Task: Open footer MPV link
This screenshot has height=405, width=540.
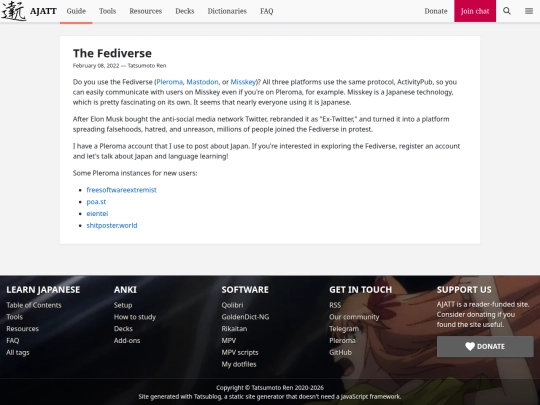Action: tap(229, 341)
